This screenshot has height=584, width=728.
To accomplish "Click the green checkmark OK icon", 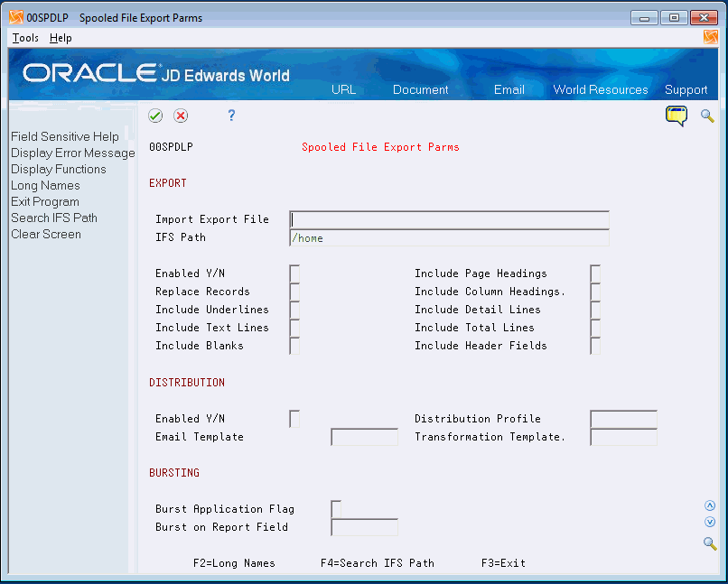I will pyautogui.click(x=155, y=116).
